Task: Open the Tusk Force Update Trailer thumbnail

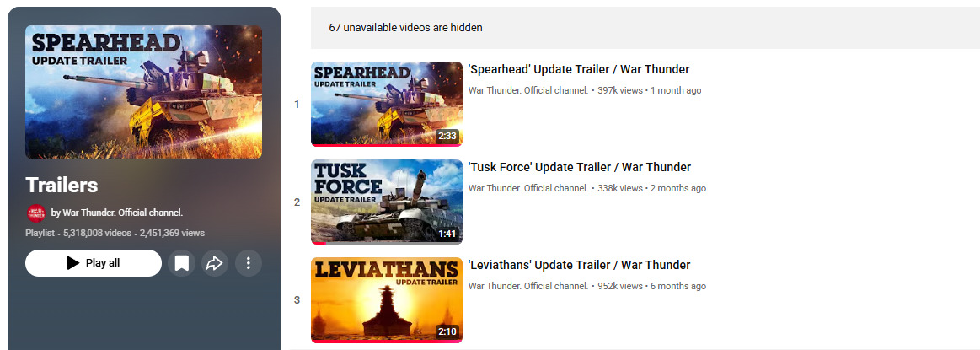Action: (x=386, y=202)
